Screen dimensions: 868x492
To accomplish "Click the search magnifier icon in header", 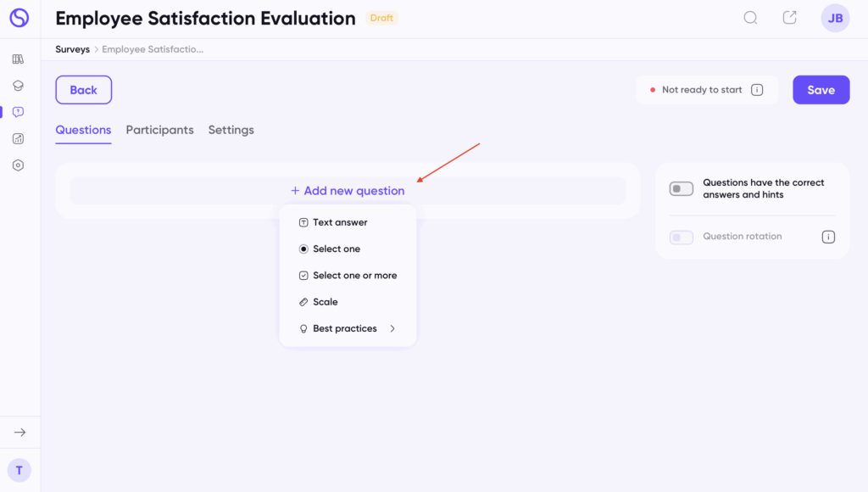I will [x=750, y=18].
